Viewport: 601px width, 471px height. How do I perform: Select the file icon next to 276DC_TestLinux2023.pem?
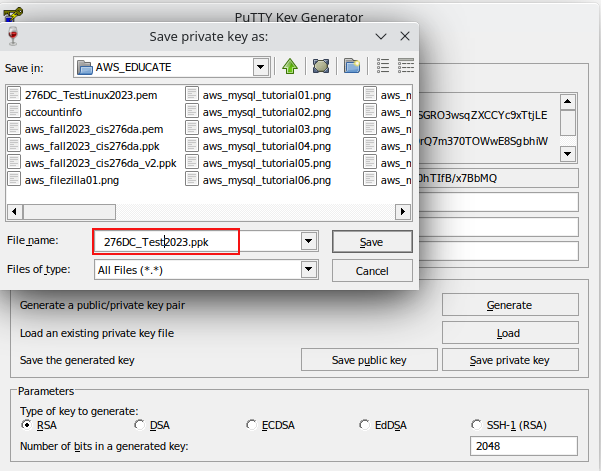pos(14,94)
